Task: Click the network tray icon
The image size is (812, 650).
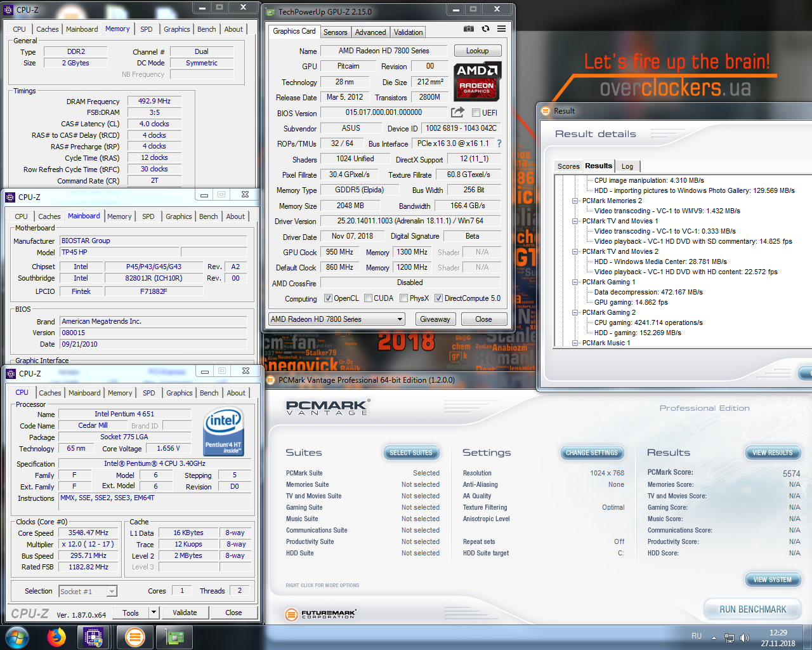Action: click(x=730, y=638)
